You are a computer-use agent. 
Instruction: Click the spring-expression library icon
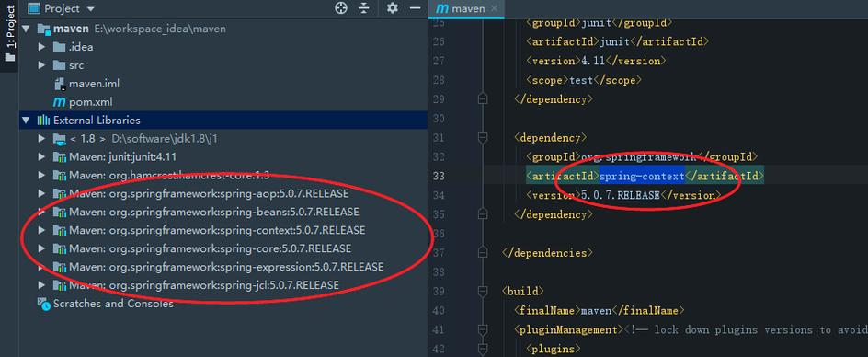(59, 267)
